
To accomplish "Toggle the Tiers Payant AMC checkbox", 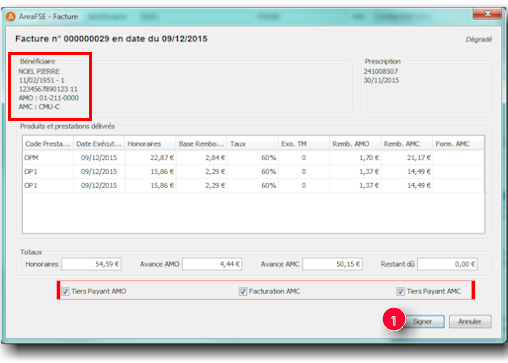I will click(400, 291).
